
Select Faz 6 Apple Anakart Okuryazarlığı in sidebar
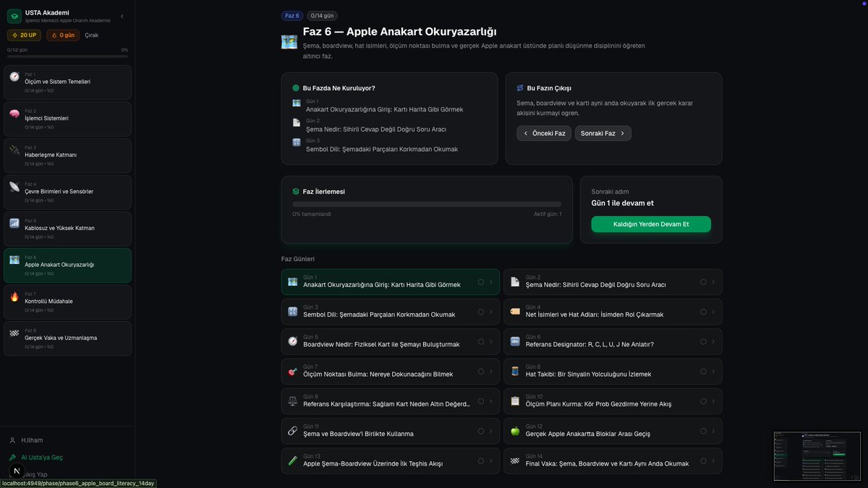tap(67, 265)
